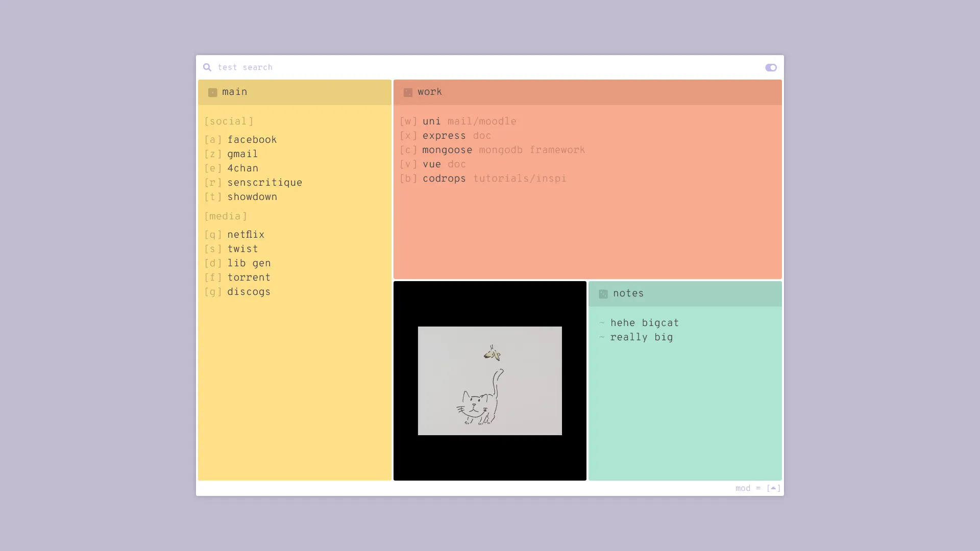Click the main panel dice icon

coord(212,92)
